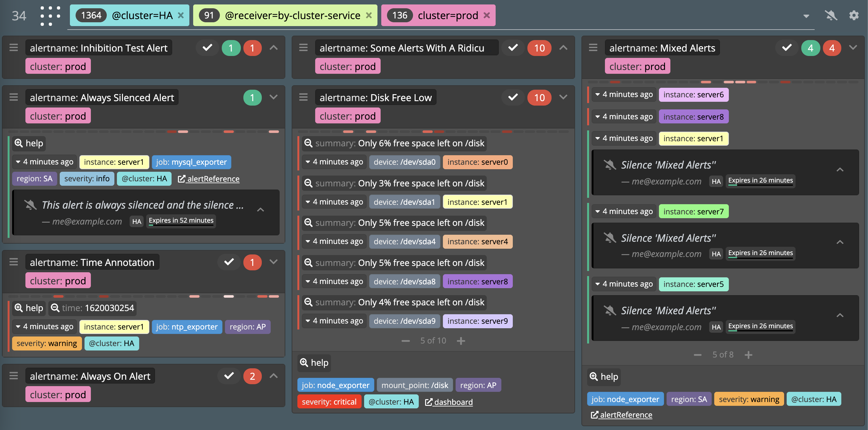Open the settings gear in the top bar
868x430 pixels.
pos(854,15)
